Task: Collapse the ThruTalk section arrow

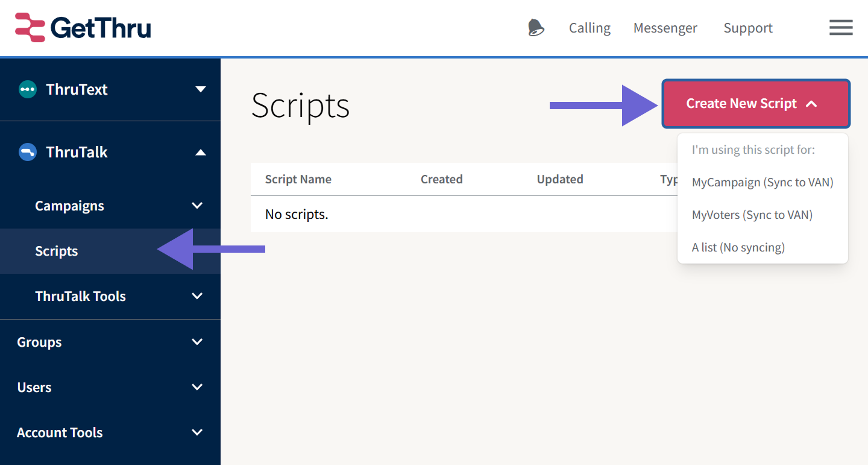Action: (x=201, y=152)
